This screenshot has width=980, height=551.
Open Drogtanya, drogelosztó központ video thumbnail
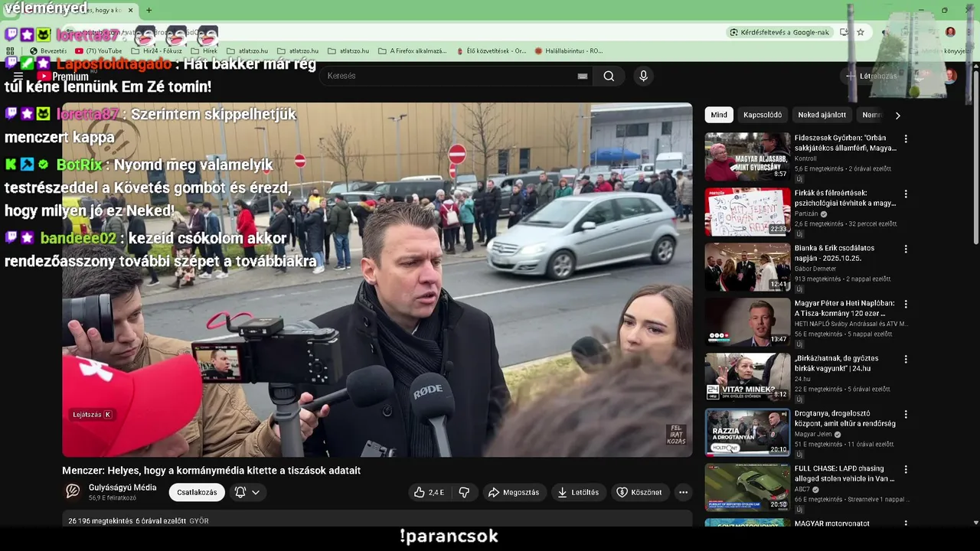(747, 432)
